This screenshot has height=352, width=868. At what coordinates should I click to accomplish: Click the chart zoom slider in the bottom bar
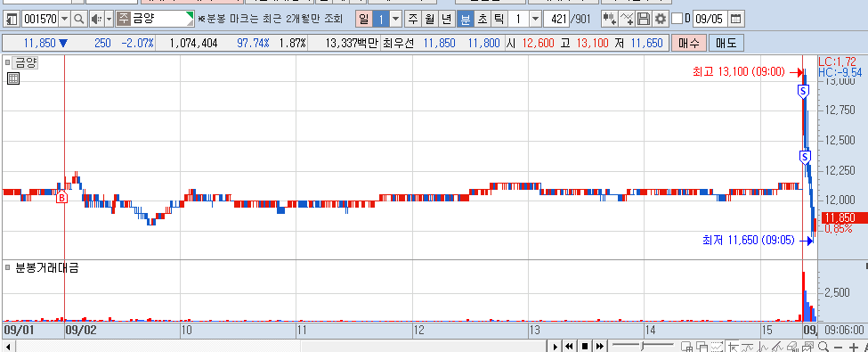click(642, 347)
